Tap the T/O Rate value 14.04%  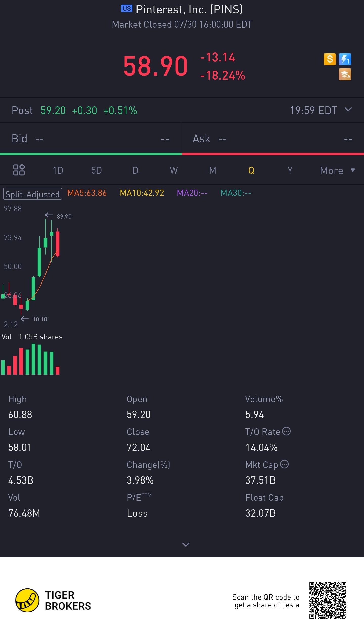261,447
